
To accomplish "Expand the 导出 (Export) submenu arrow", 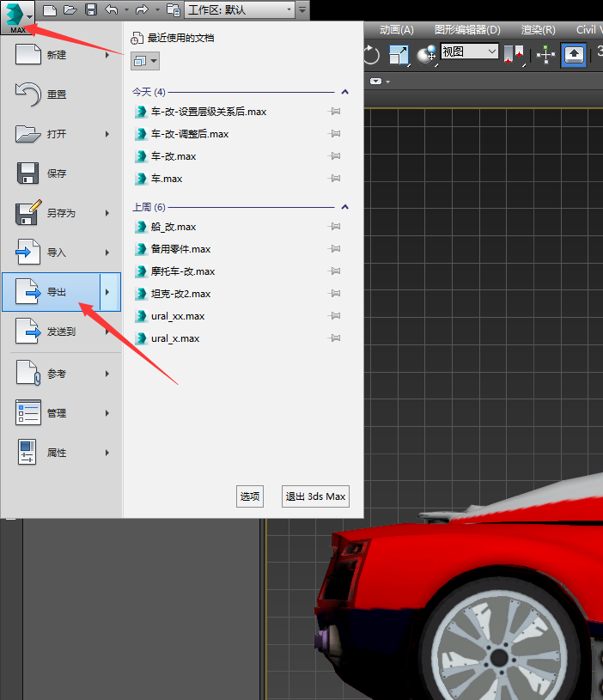I will tap(107, 292).
